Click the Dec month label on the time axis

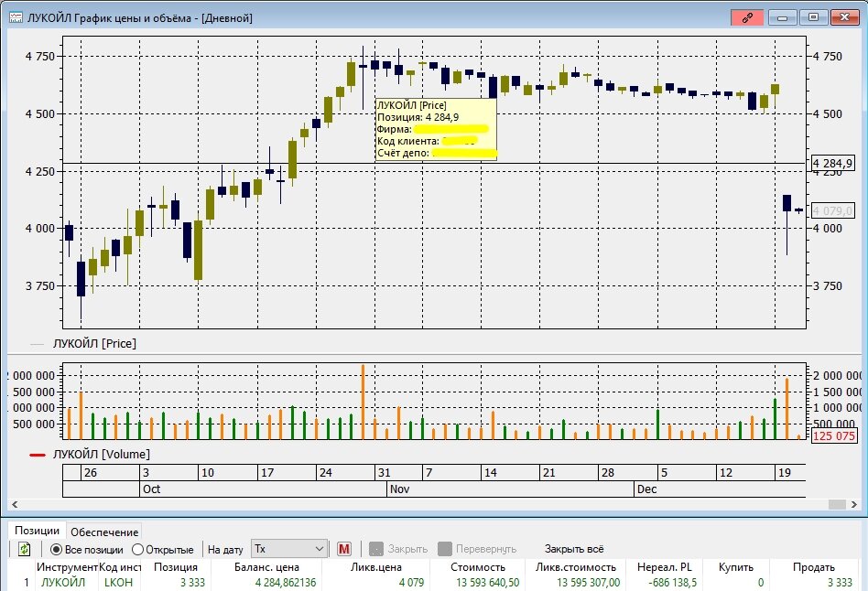point(646,489)
